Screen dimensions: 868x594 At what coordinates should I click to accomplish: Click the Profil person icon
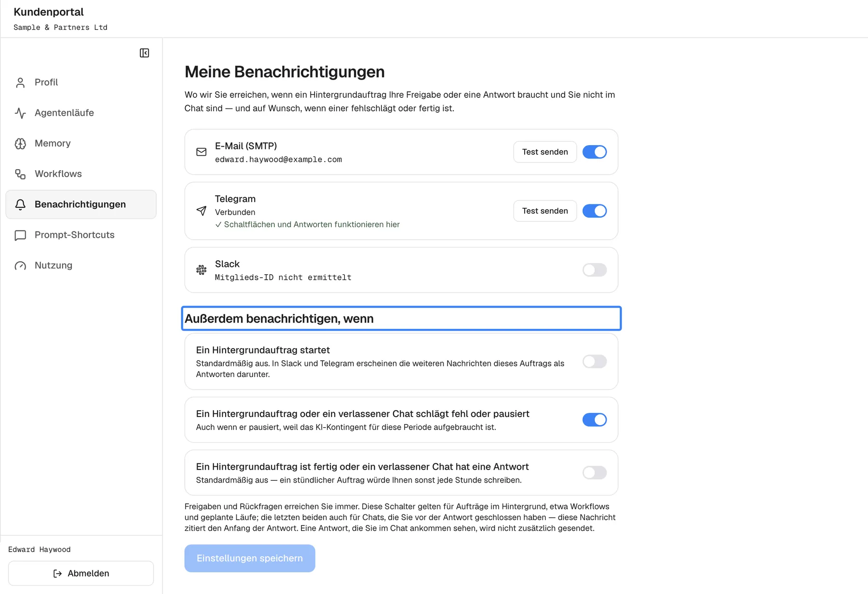click(x=20, y=82)
